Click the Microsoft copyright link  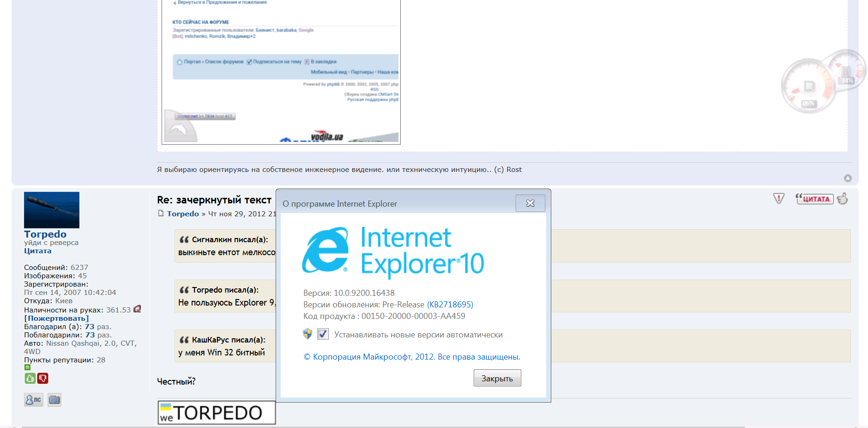412,357
